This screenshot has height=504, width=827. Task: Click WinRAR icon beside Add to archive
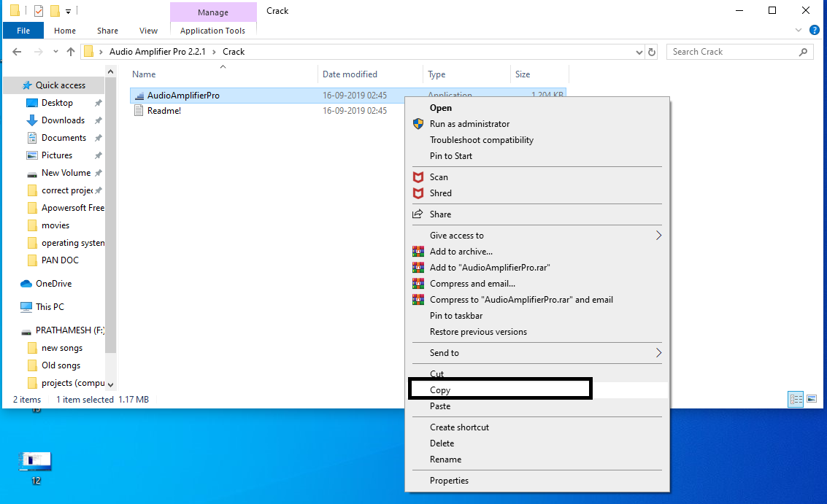[418, 252]
